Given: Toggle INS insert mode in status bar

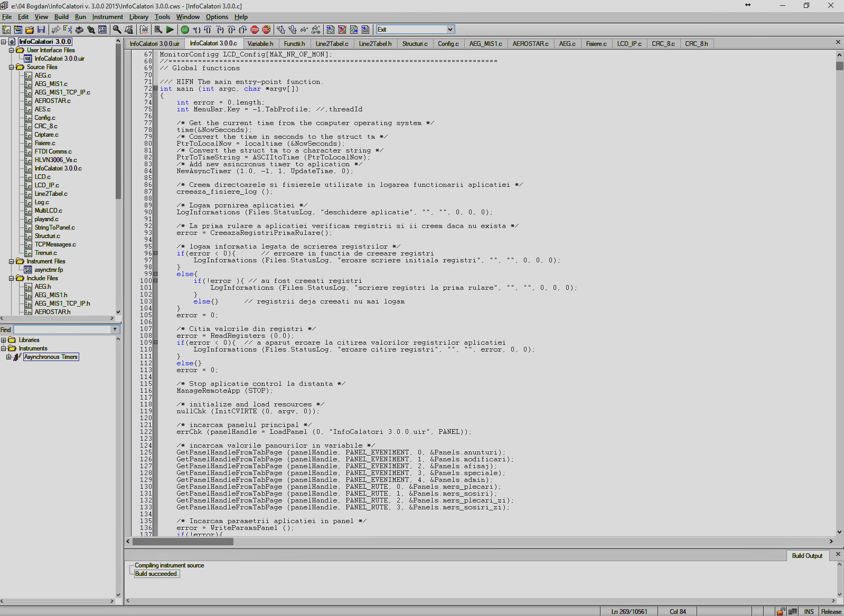Looking at the screenshot, I should coord(809,611).
